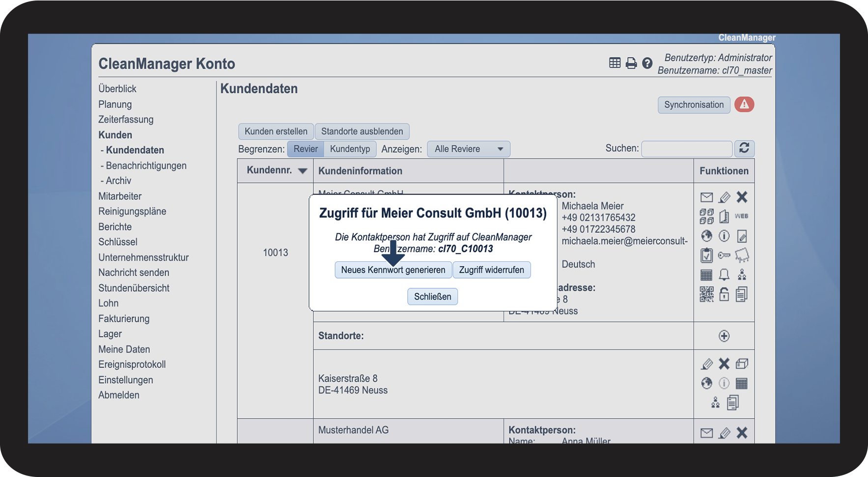Viewport: 868px width, 477px height.
Task: Click the red warning triangle icon
Action: [x=744, y=104]
